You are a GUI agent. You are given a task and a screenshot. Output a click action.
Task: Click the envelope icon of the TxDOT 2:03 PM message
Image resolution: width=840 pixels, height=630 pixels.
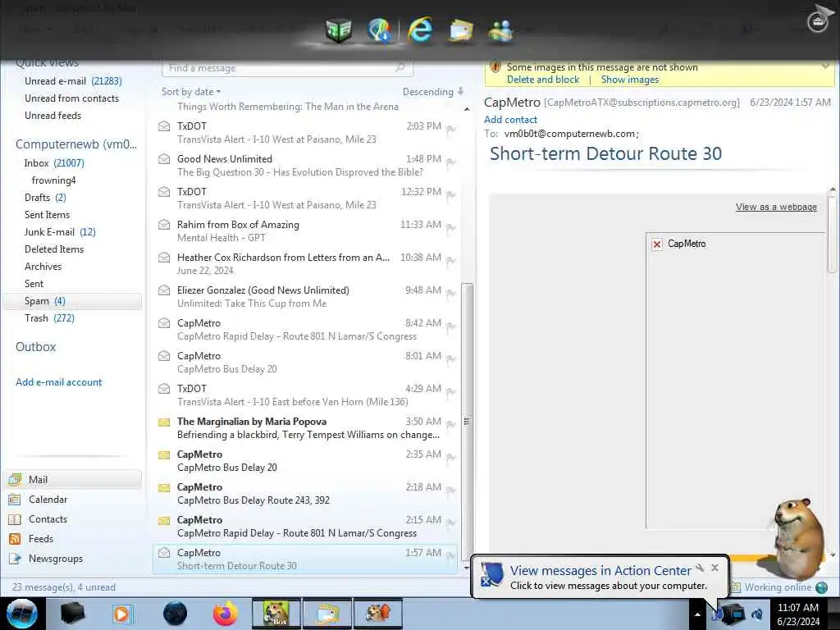164,126
